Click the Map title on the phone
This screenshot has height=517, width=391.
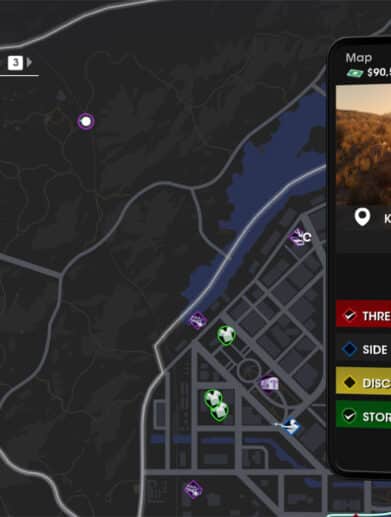tap(359, 58)
